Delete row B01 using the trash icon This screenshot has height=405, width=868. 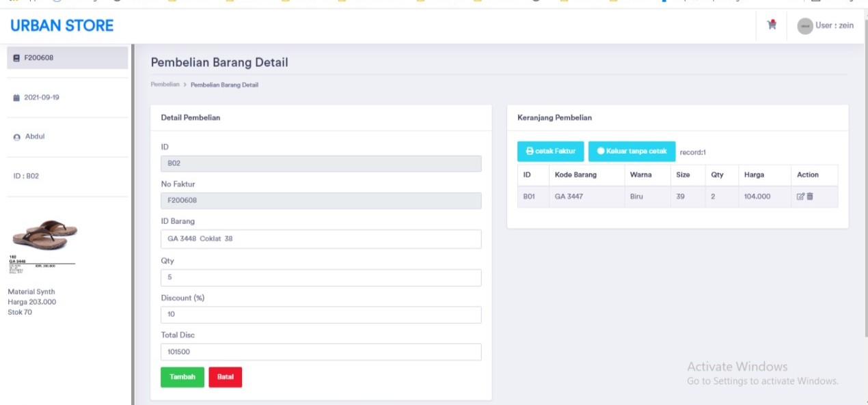tap(811, 197)
